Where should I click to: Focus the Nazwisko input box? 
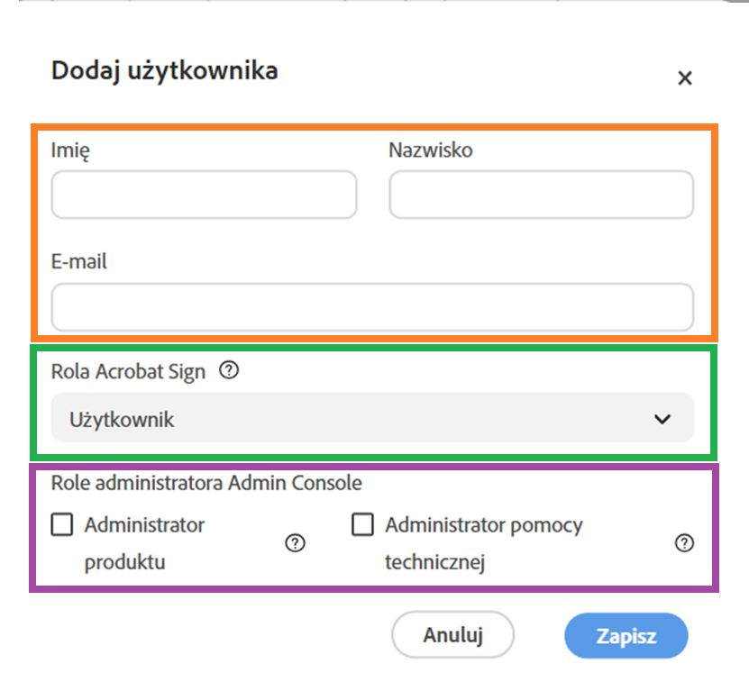click(x=541, y=195)
